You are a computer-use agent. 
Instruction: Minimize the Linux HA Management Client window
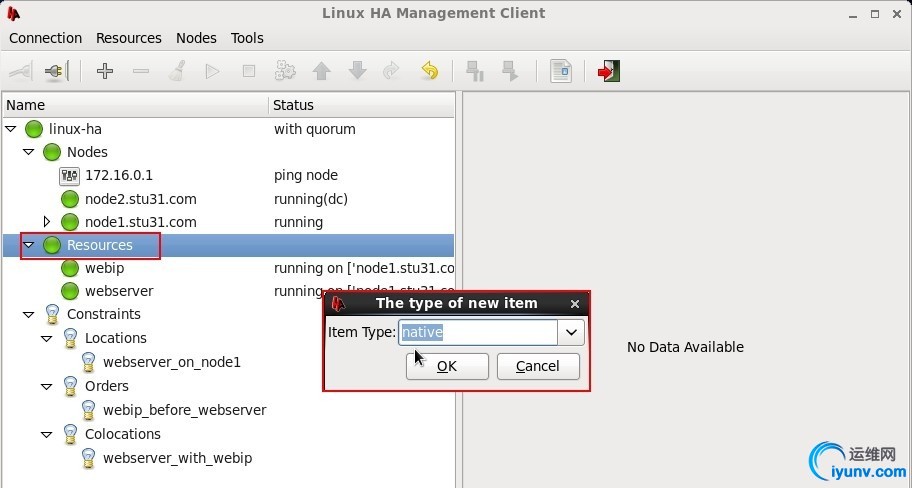coord(853,15)
